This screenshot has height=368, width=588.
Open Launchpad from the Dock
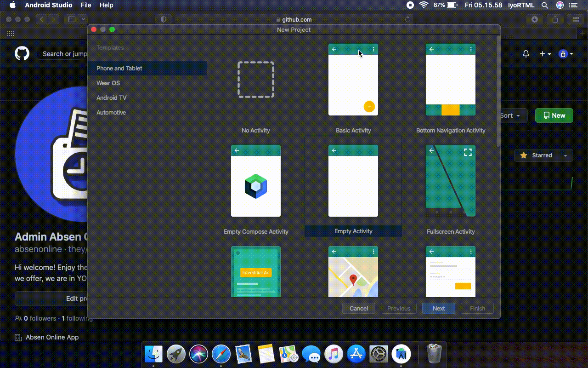[x=176, y=354]
